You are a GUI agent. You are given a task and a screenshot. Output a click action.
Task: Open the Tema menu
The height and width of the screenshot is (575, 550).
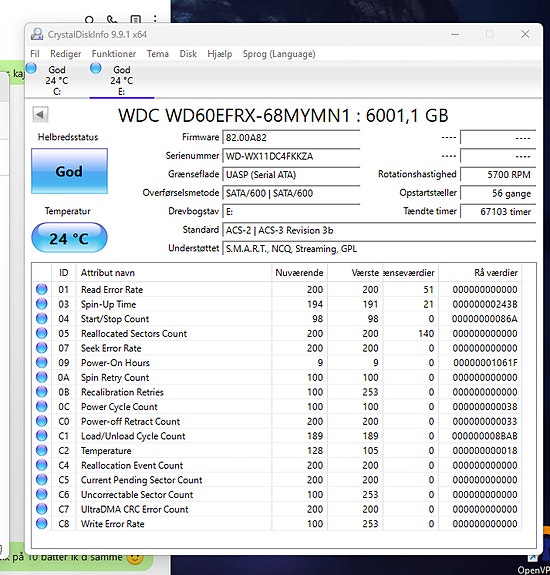[x=158, y=54]
